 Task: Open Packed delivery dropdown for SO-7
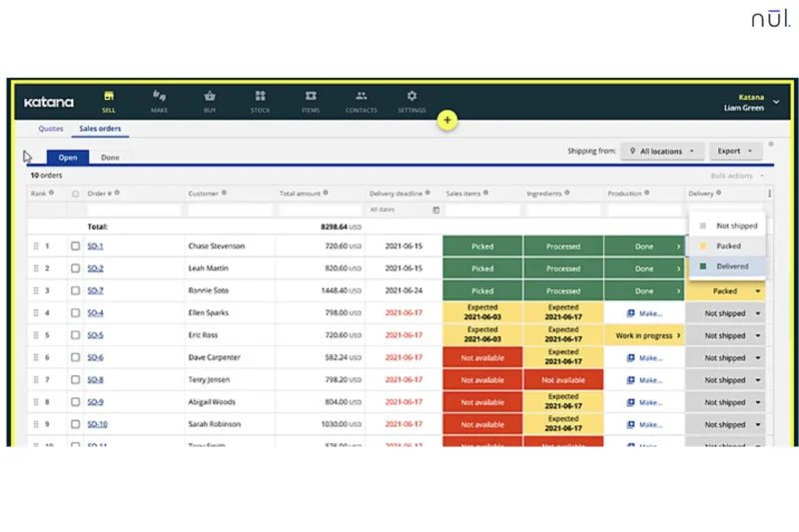pyautogui.click(x=726, y=291)
